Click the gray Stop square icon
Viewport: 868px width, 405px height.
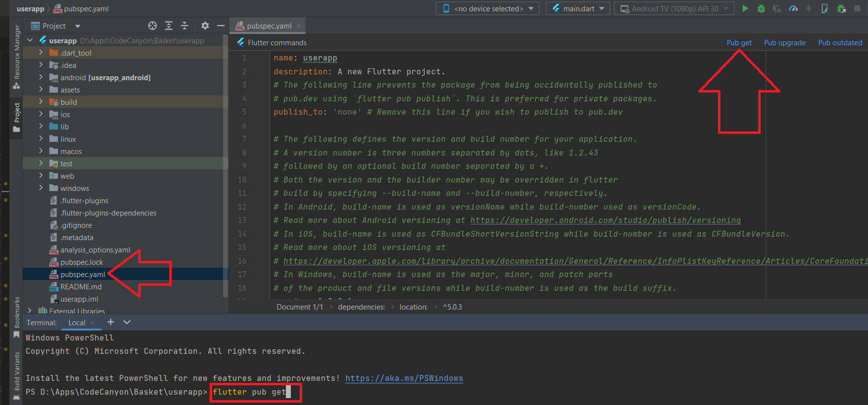click(857, 8)
